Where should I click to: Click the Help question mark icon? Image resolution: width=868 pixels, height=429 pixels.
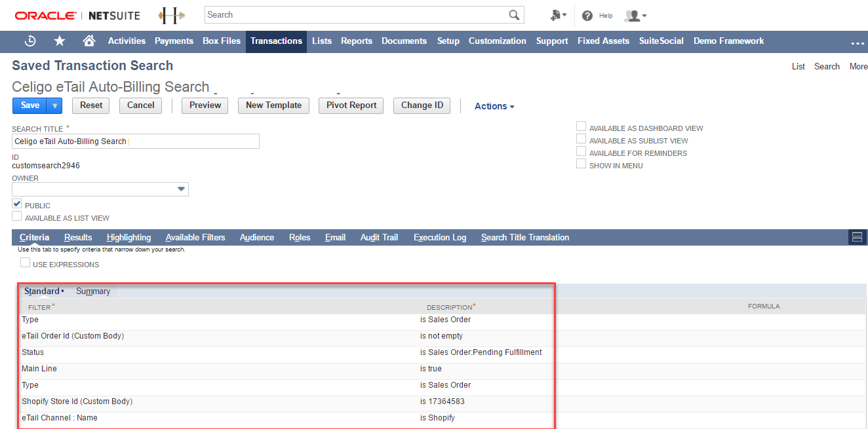tap(587, 16)
